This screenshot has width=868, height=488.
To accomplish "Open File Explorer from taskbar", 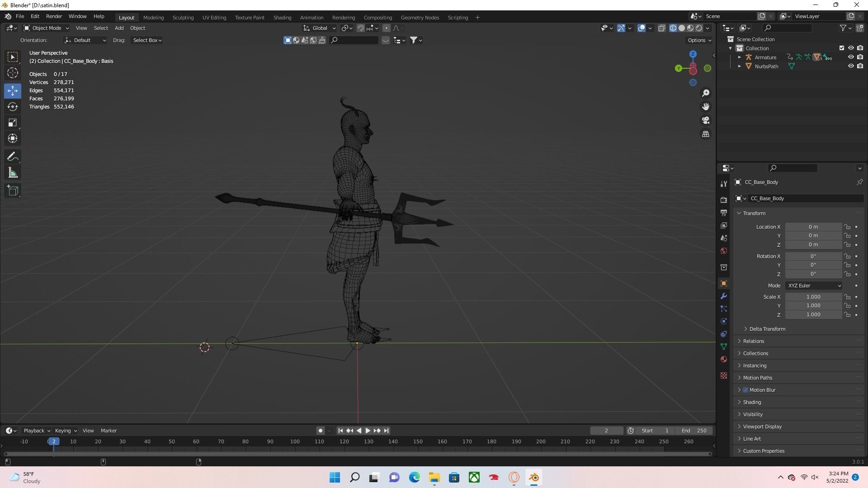I will point(434,477).
